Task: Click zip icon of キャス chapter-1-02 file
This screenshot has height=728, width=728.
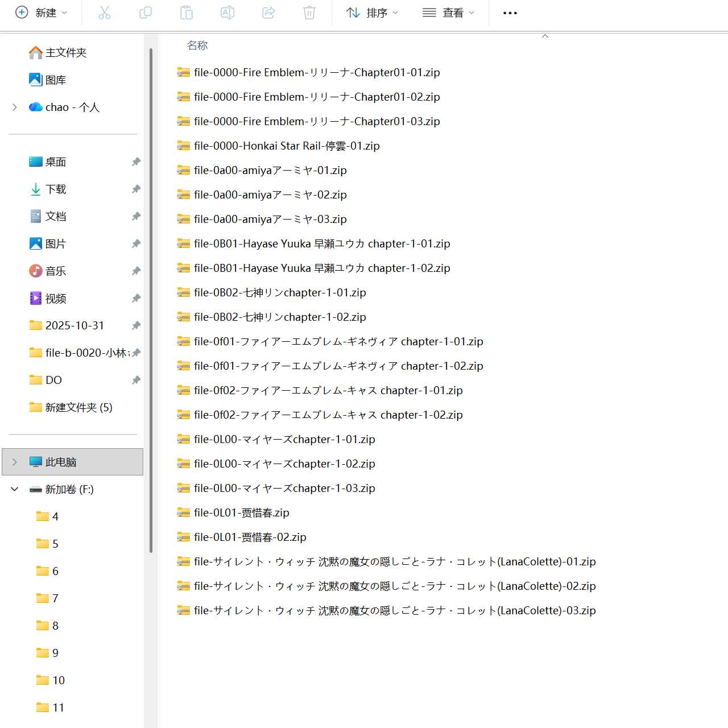Action: [x=183, y=415]
